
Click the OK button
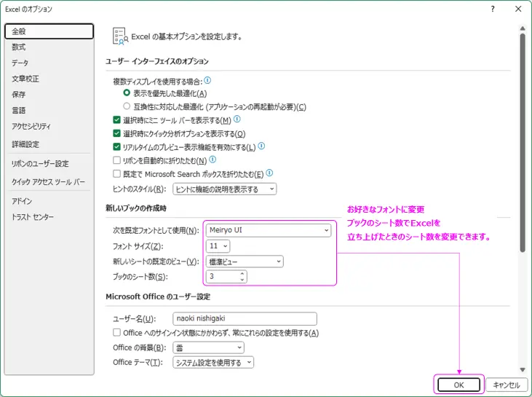click(x=458, y=385)
